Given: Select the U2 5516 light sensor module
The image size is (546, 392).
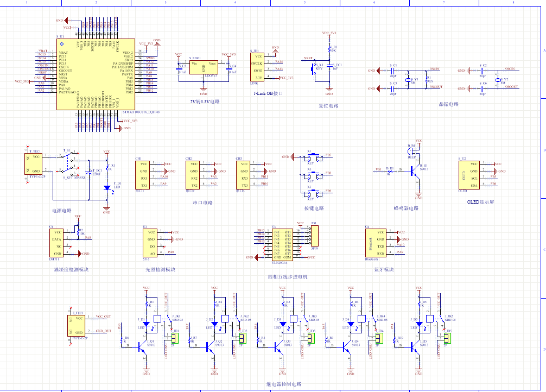Looking at the screenshot, I should pos(150,242).
